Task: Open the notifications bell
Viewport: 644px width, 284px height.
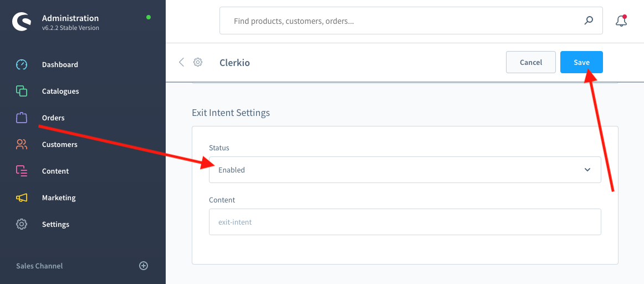Action: (x=621, y=21)
